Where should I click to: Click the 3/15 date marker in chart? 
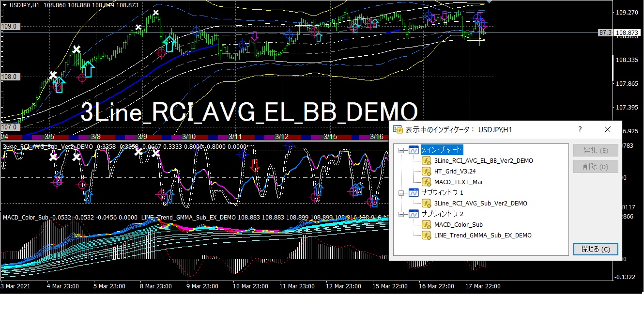click(x=330, y=137)
